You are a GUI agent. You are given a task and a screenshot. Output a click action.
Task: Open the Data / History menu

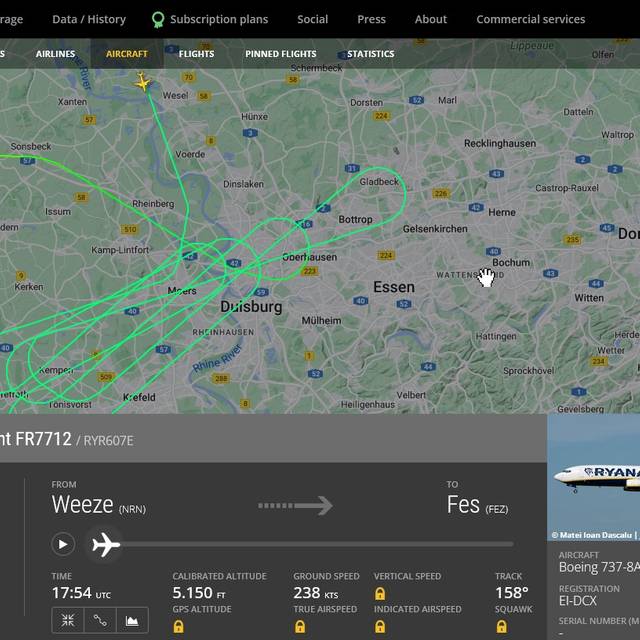[89, 19]
